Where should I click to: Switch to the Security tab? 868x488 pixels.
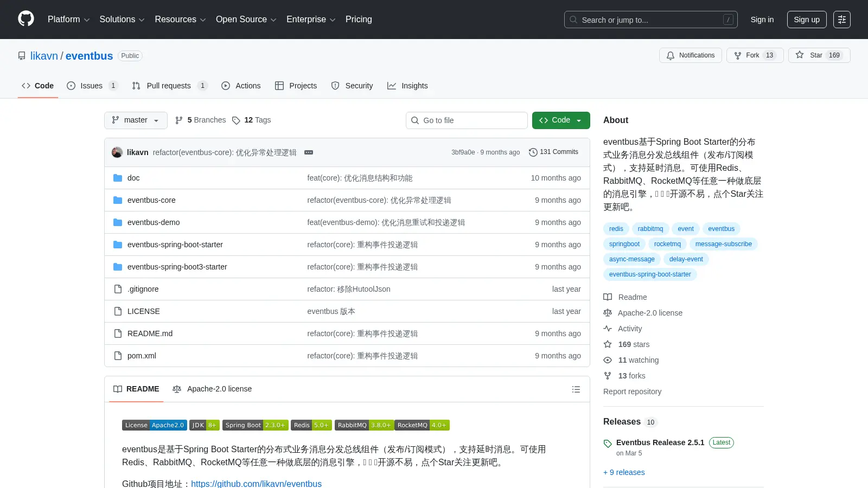352,86
